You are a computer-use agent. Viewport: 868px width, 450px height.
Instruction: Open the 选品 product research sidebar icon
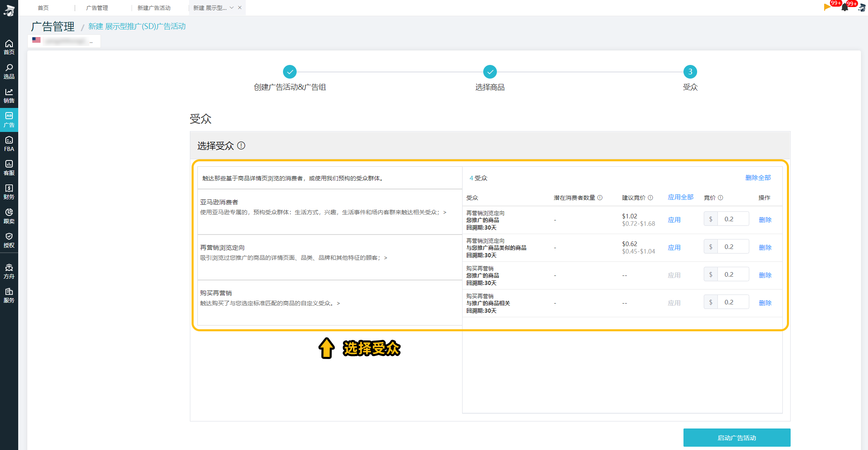tap(9, 72)
